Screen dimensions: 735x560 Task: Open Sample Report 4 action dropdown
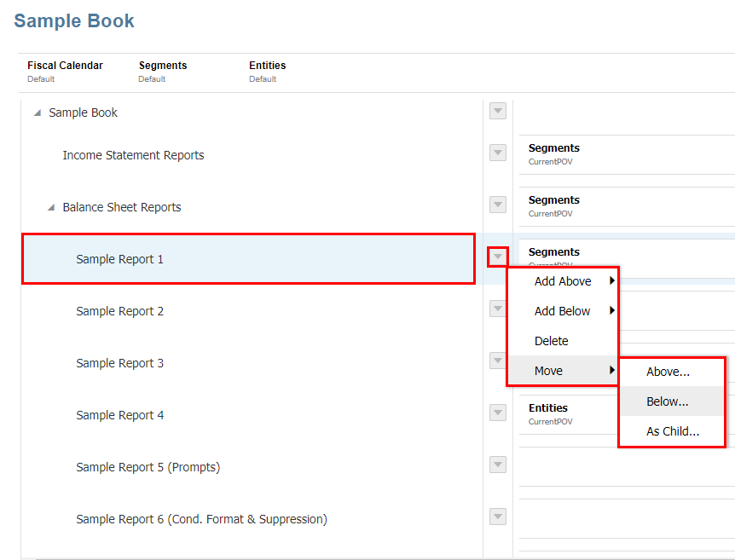498,413
